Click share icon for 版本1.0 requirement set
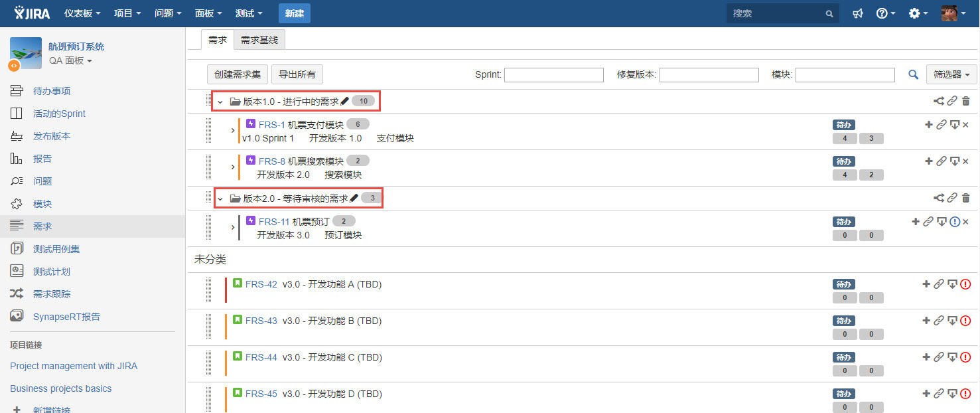The image size is (980, 413). click(x=939, y=102)
